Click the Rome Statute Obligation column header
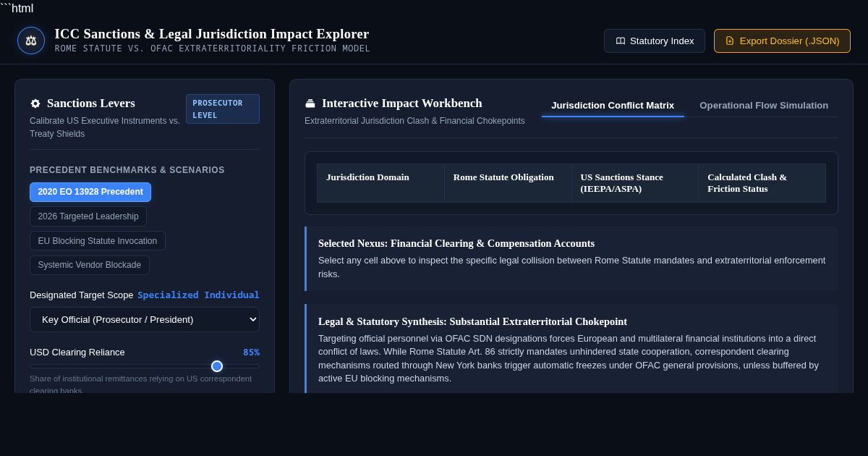Image resolution: width=868 pixels, height=456 pixels. point(508,183)
